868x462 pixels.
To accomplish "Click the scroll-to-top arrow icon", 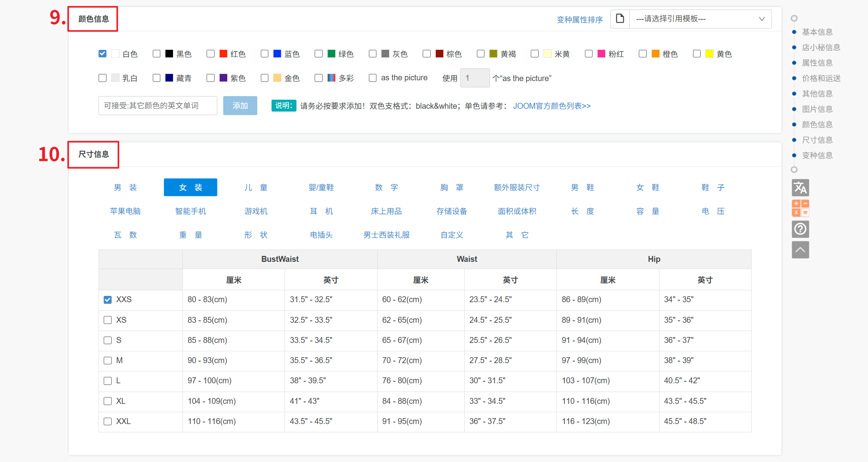I will [x=800, y=250].
